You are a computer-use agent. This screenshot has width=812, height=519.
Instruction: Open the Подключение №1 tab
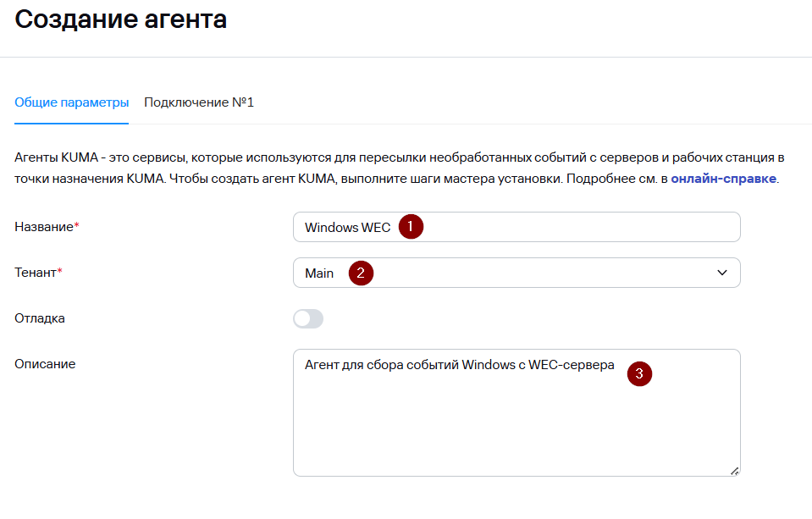coord(199,102)
